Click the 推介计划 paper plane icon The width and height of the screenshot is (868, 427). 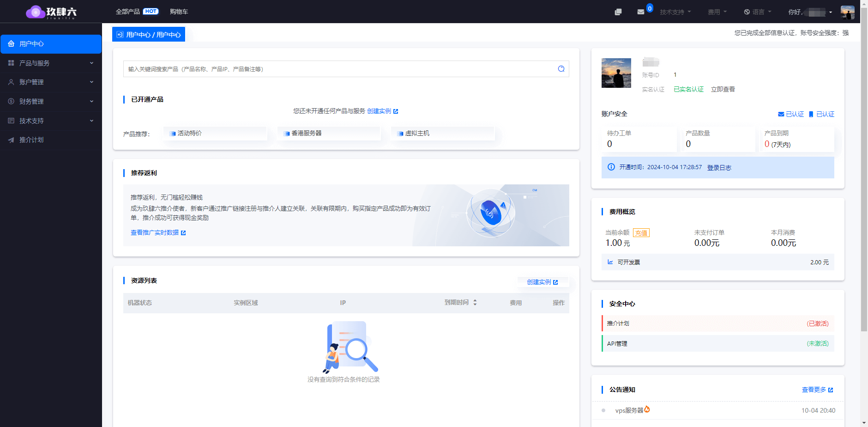pos(11,140)
